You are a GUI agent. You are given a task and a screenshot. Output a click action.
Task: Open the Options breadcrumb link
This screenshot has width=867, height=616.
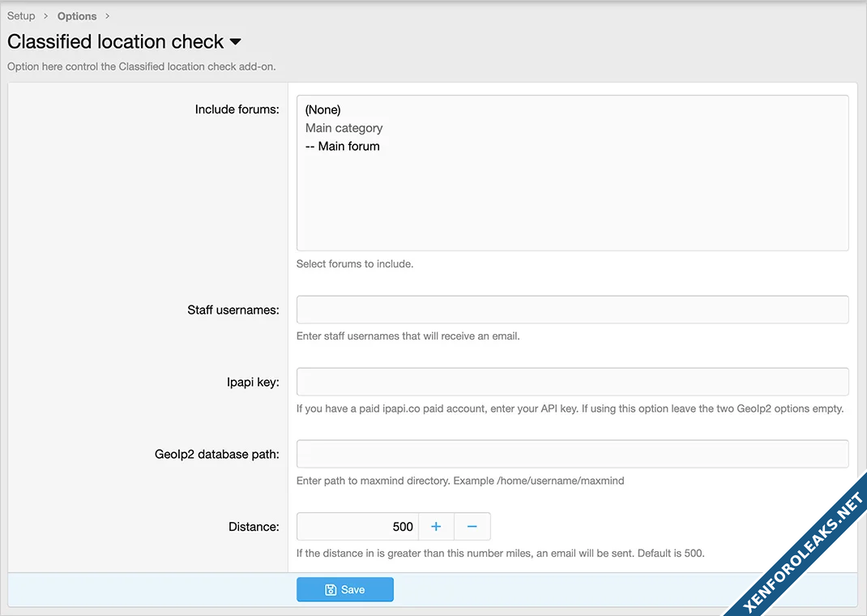pyautogui.click(x=77, y=16)
